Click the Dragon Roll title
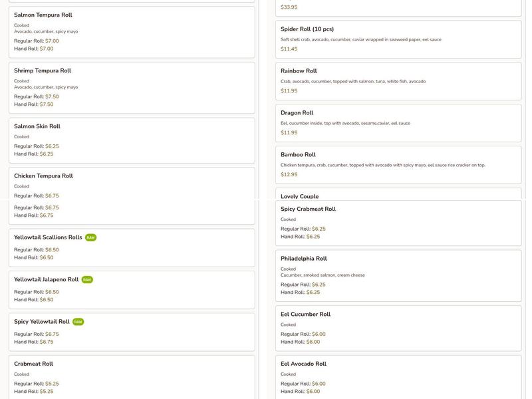This screenshot has width=532, height=399. pos(297,113)
